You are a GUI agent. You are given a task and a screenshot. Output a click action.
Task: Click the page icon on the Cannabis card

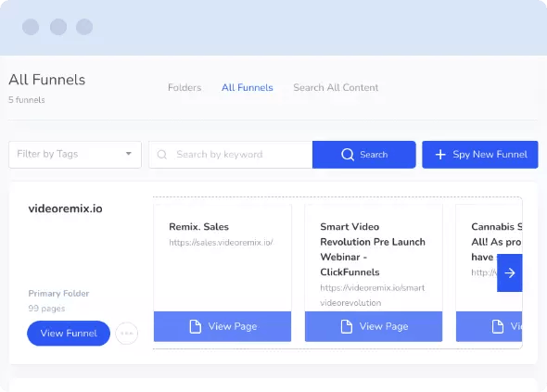point(498,327)
